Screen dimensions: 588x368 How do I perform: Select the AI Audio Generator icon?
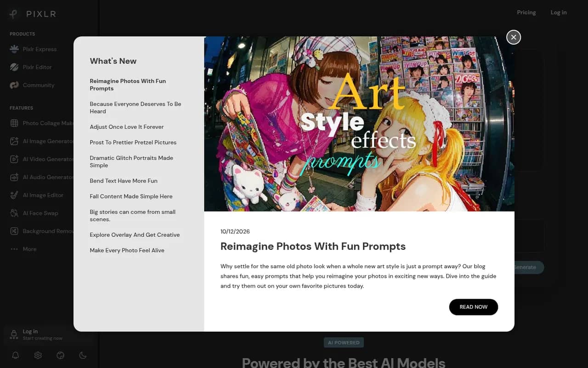coord(14,177)
